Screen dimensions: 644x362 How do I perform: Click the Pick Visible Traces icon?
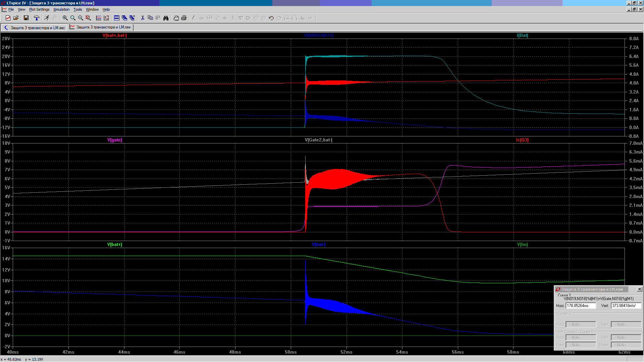click(x=99, y=18)
